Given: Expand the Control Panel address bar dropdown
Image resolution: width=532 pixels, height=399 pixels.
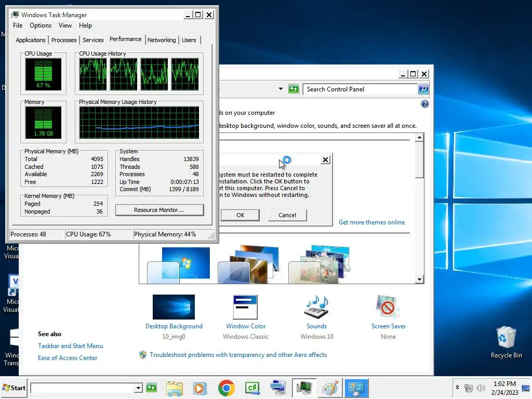Looking at the screenshot, I should [281, 89].
